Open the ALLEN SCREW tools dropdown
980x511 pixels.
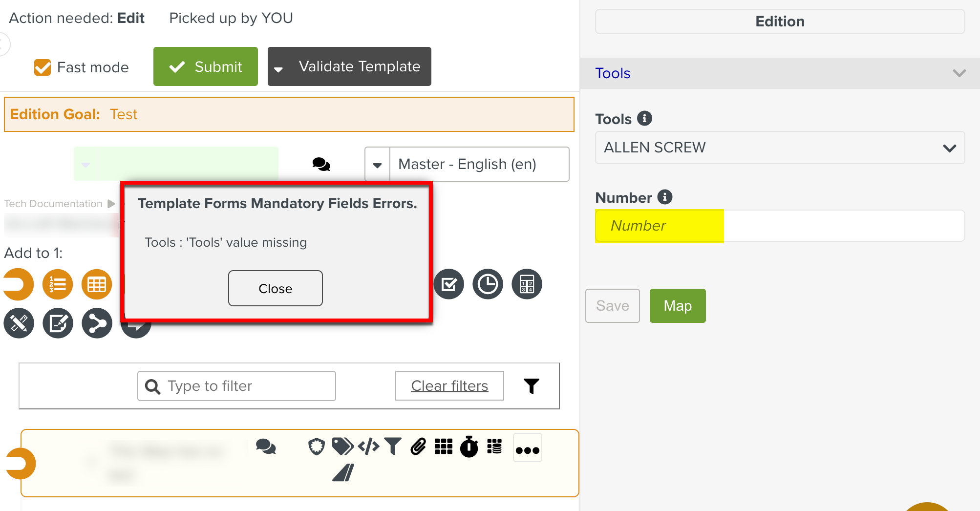coord(779,148)
